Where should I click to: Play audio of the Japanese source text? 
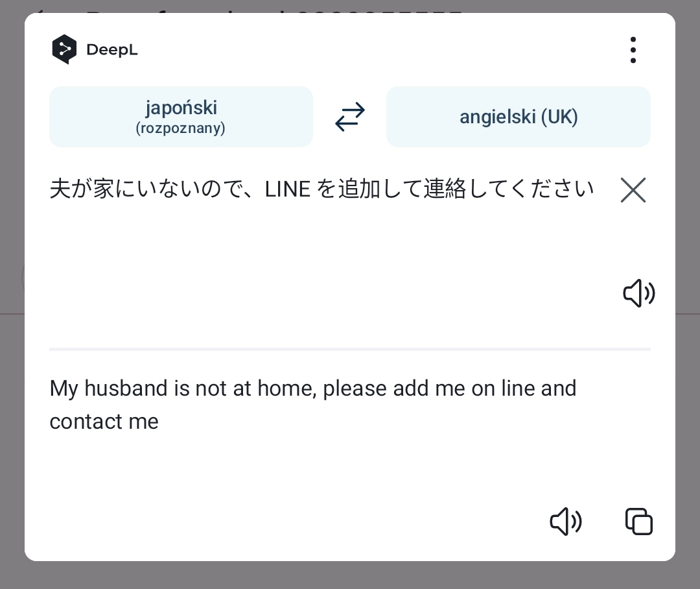tap(638, 293)
